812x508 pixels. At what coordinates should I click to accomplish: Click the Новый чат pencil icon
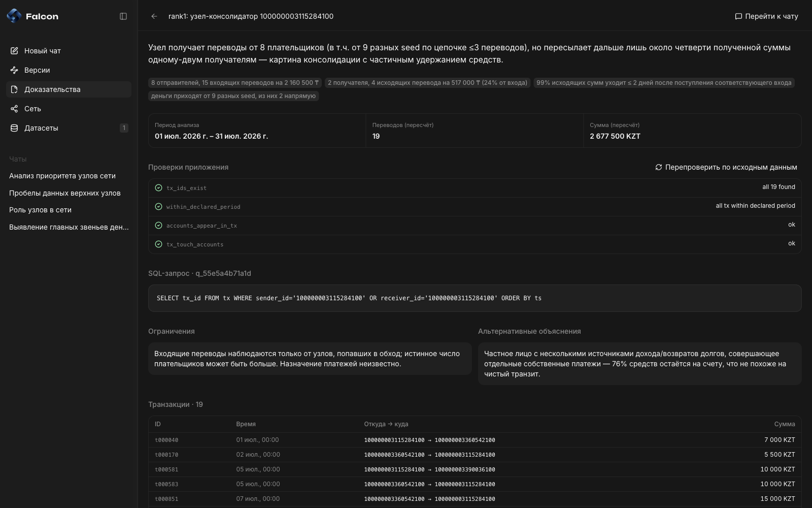14,51
